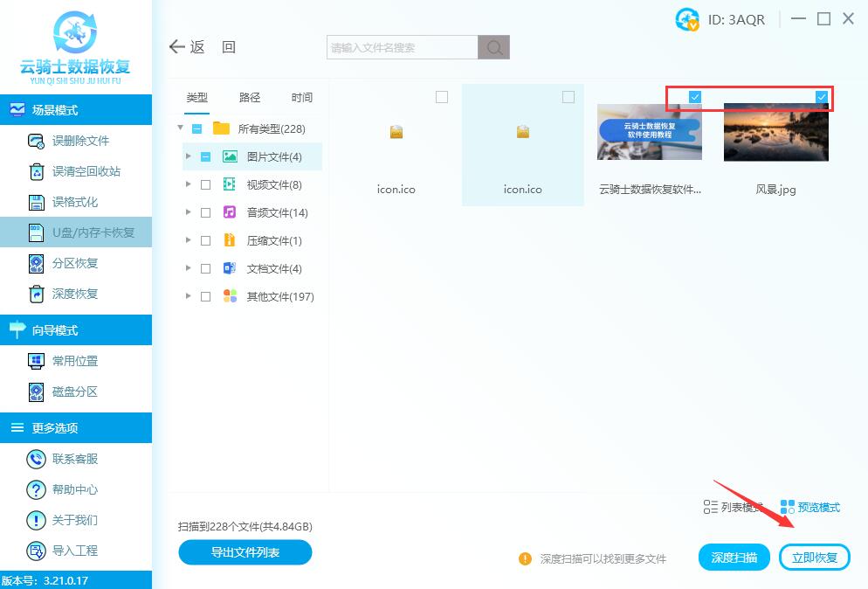
Task: Select the 风景.jpg sunset thumbnail
Action: click(775, 132)
